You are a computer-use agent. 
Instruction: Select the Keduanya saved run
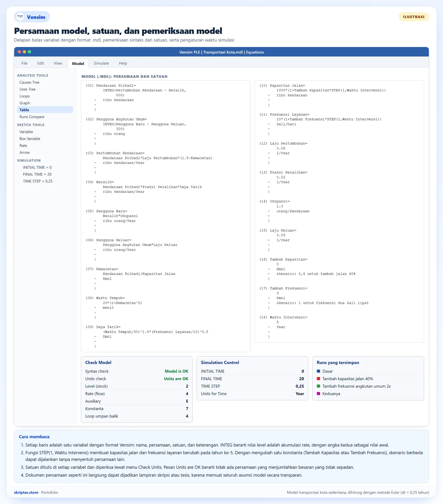coord(368,394)
